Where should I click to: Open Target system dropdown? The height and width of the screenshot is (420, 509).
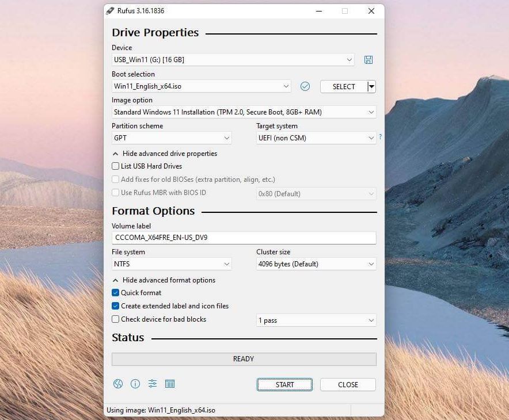[316, 138]
